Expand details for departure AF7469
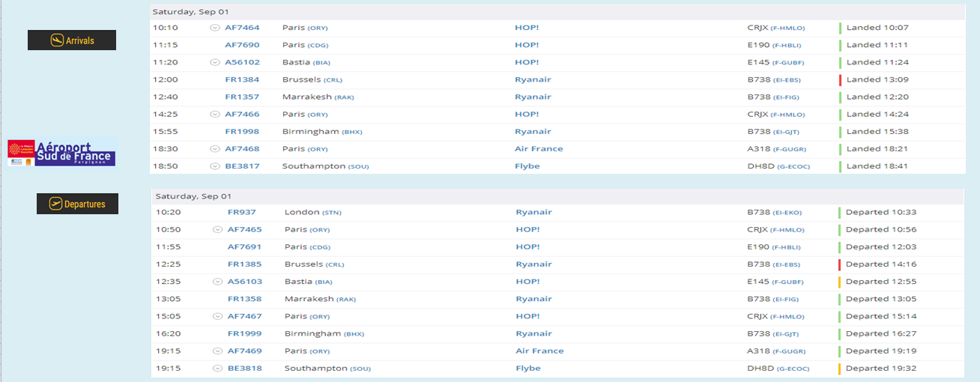Image resolution: width=980 pixels, height=382 pixels. (x=217, y=351)
